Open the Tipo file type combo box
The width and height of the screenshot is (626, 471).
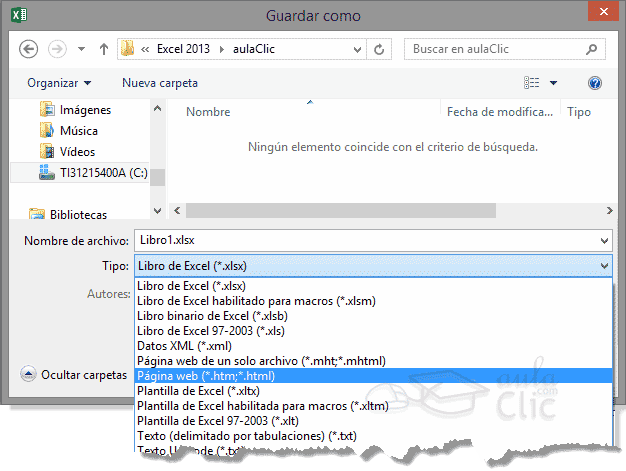(x=371, y=266)
